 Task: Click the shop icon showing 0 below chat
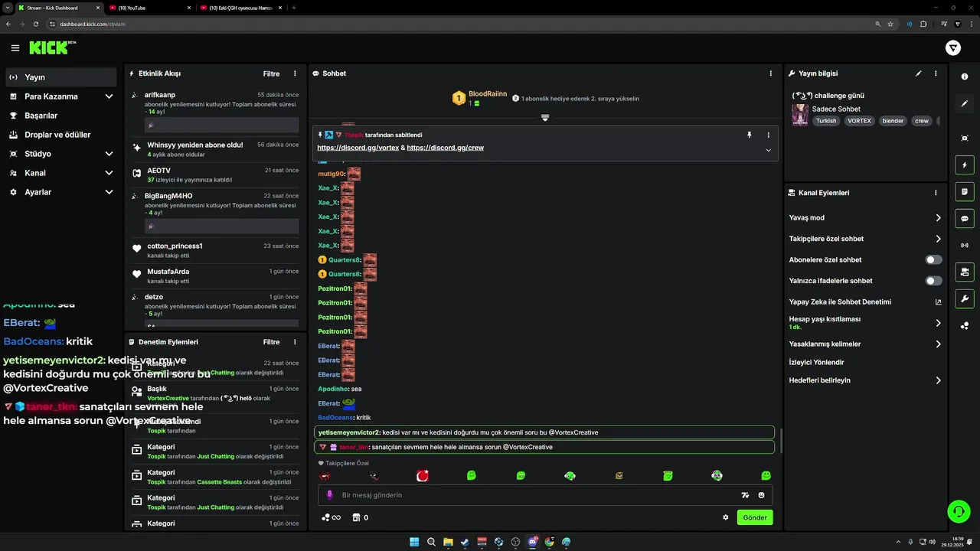click(360, 517)
